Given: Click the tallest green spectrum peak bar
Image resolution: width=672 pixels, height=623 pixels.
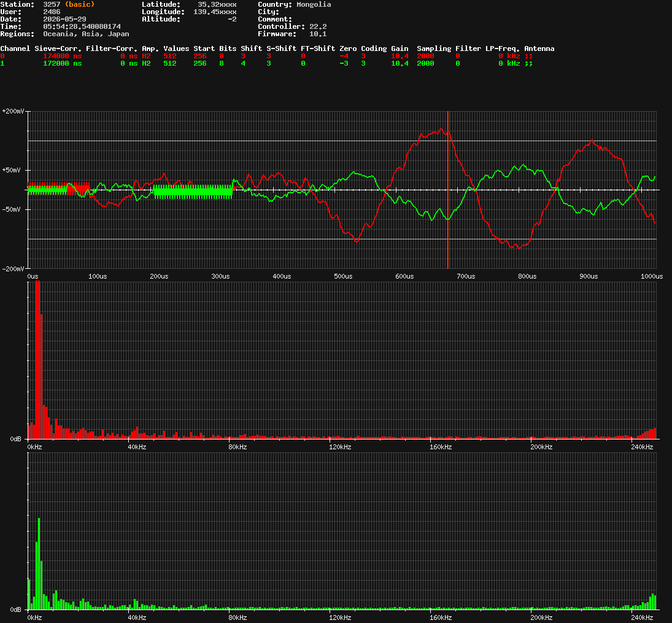Looking at the screenshot, I should 39,564.
